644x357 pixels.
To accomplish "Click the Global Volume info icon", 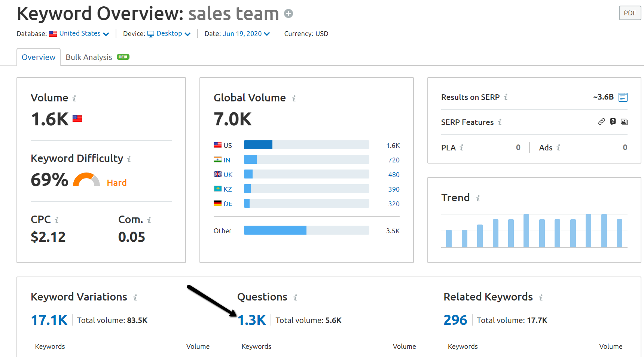I will 294,98.
